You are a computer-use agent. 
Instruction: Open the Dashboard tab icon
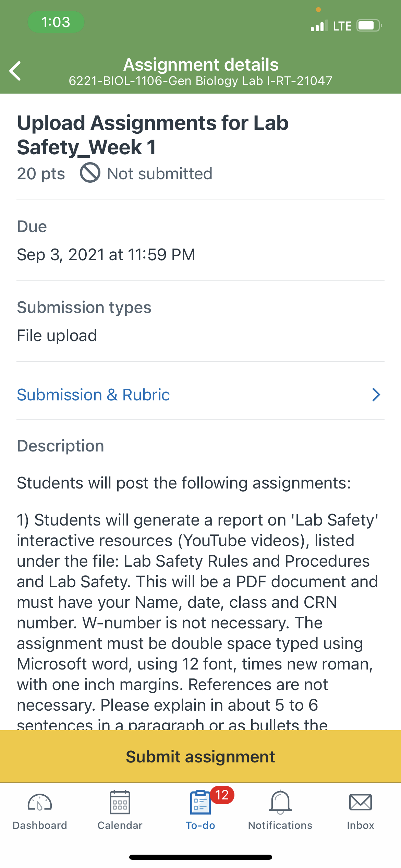click(40, 803)
